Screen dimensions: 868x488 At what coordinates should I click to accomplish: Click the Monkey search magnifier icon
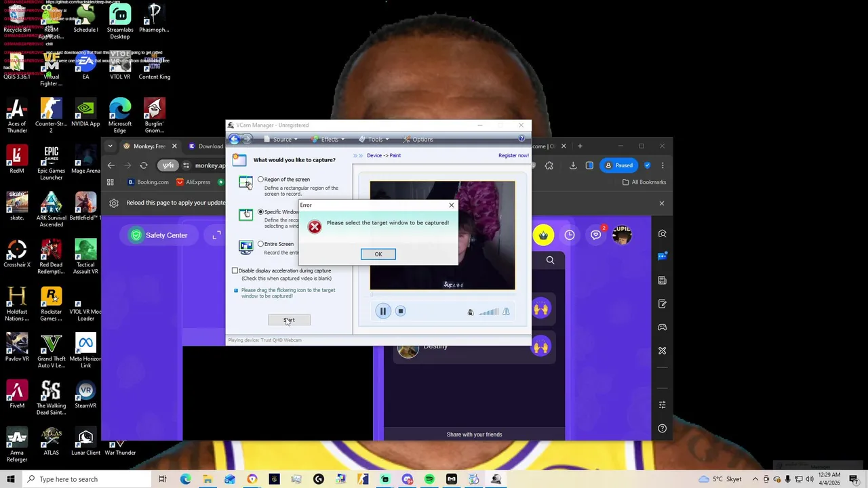tap(550, 260)
